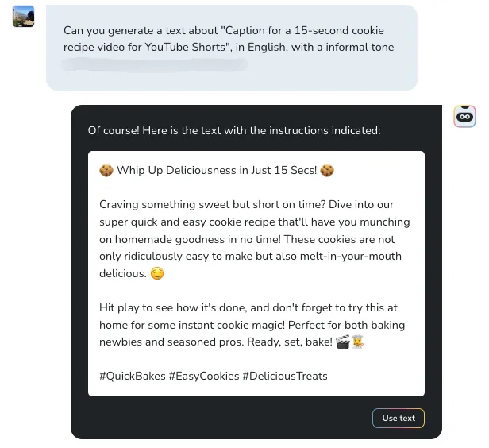The image size is (489, 448).
Task: Click the #QuickBakes hashtag
Action: tap(131, 376)
